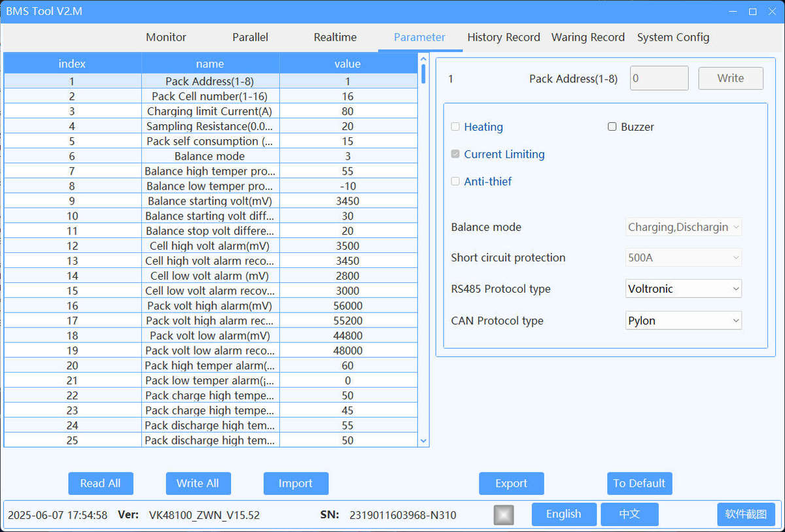Click the Pack Address input field
The height and width of the screenshot is (532, 785).
pos(659,78)
